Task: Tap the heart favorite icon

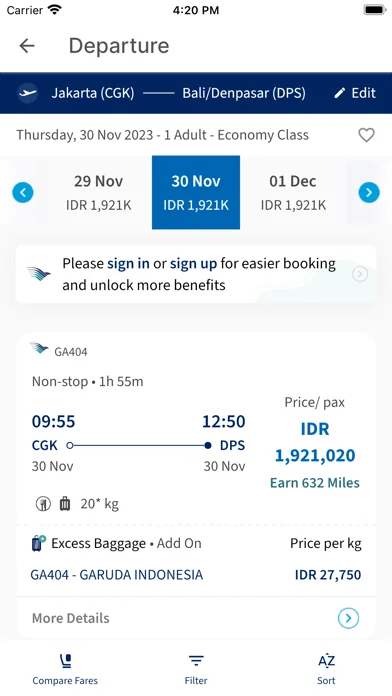Action: point(366,135)
